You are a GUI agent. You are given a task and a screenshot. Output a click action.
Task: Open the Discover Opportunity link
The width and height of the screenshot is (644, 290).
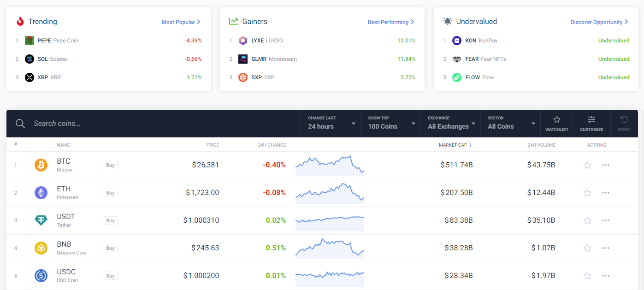[599, 22]
